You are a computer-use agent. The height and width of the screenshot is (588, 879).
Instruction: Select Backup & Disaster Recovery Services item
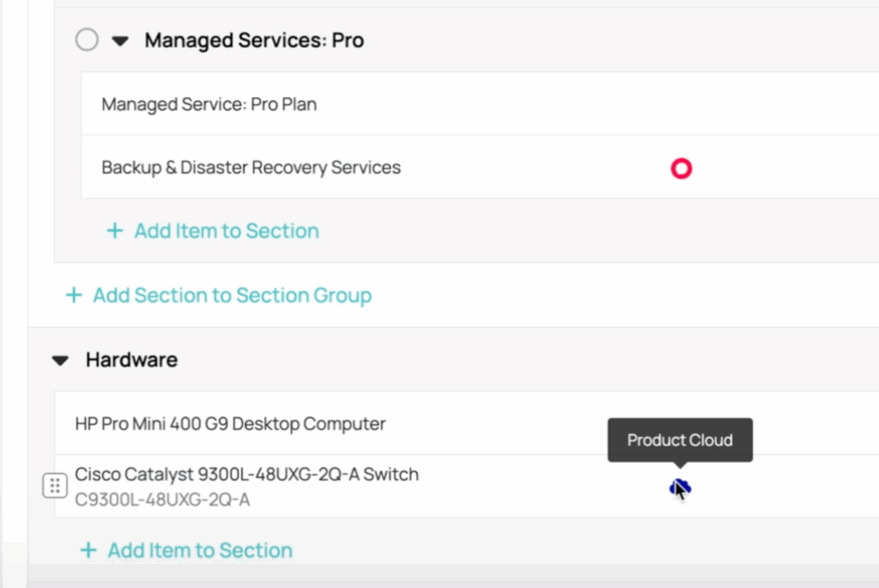[251, 167]
